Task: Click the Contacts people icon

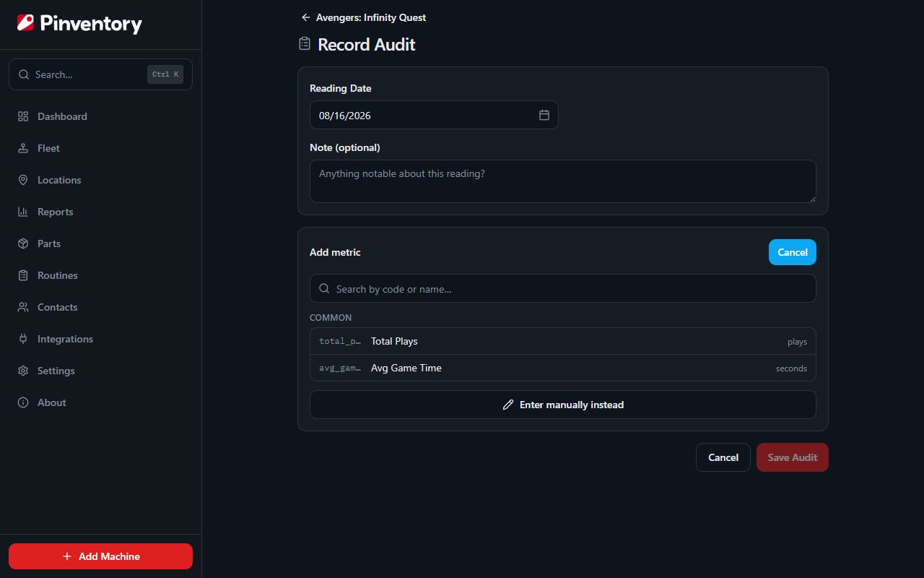Action: click(x=23, y=307)
